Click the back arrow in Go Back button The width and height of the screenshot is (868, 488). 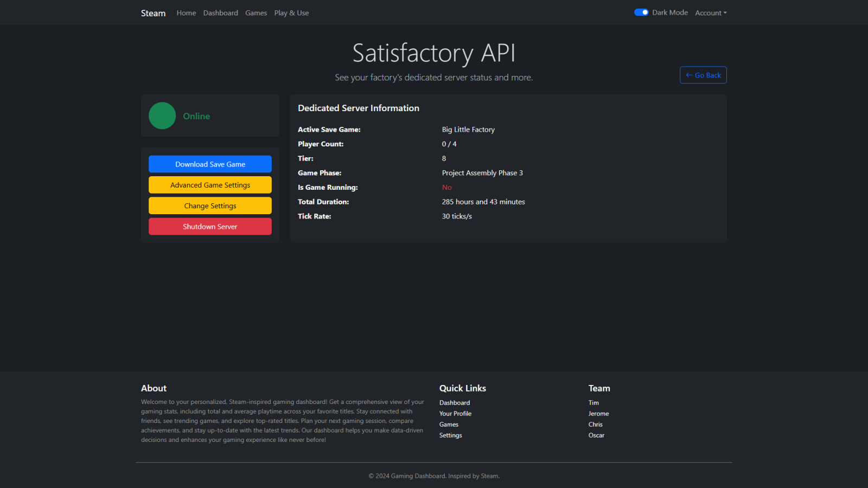coord(690,75)
